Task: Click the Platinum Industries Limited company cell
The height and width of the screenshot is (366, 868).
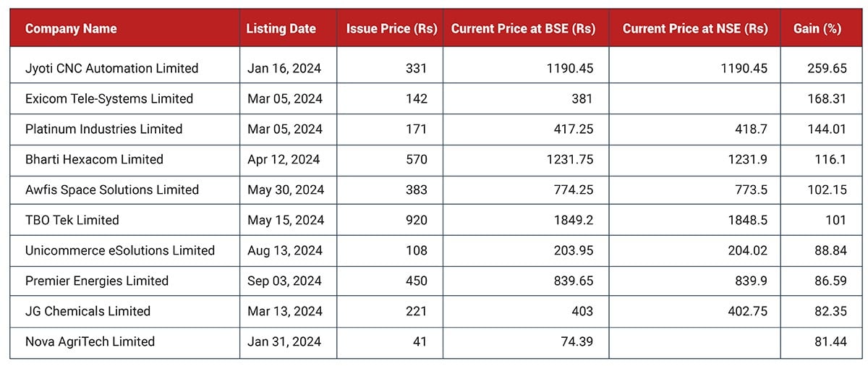Action: click(103, 129)
